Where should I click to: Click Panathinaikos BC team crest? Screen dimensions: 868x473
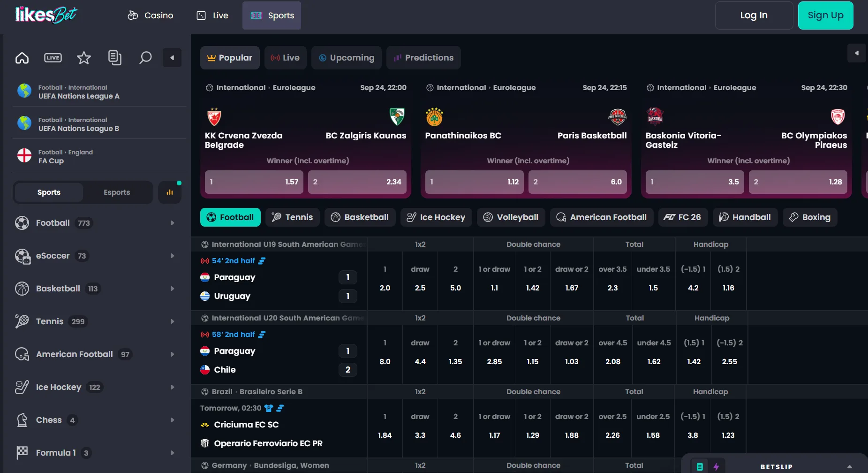coord(435,117)
